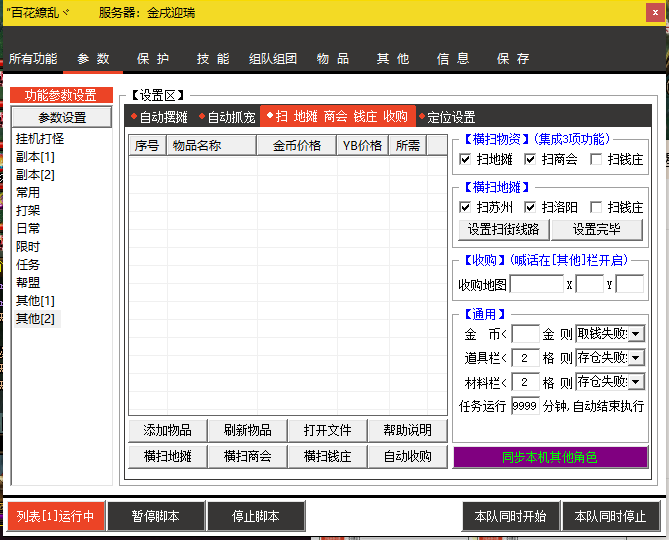669x540 pixels.
Task: Select 挂机打怪 in the sidebar list
Action: [40, 139]
